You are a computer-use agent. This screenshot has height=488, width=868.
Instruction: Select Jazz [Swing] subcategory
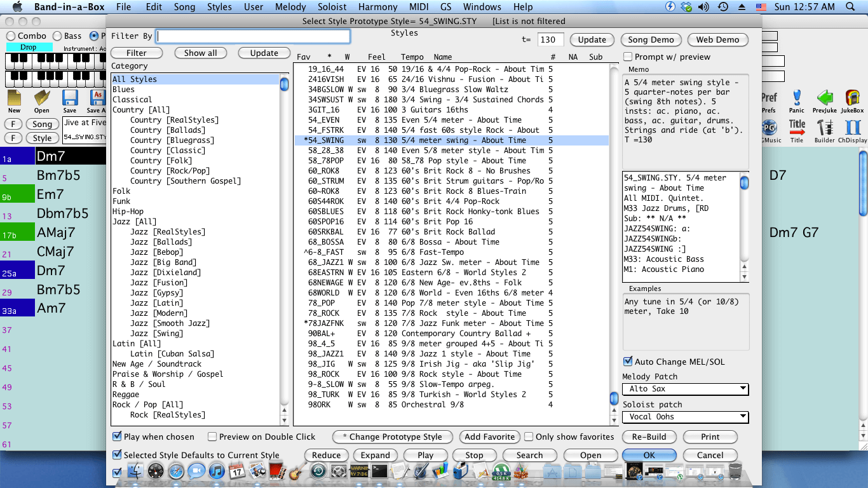tap(156, 334)
